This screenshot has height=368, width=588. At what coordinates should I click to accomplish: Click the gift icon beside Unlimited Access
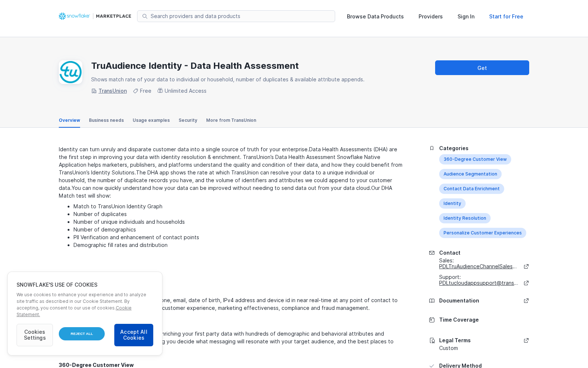pyautogui.click(x=160, y=91)
